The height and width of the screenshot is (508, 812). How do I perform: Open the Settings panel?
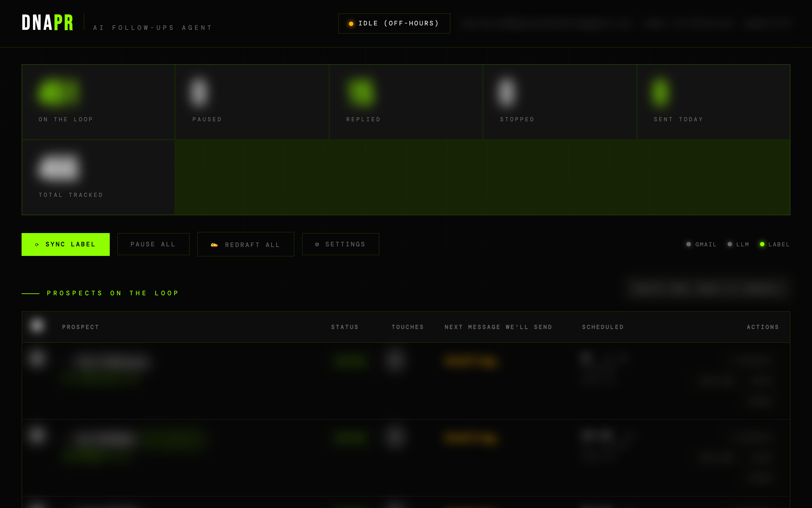pyautogui.click(x=341, y=244)
